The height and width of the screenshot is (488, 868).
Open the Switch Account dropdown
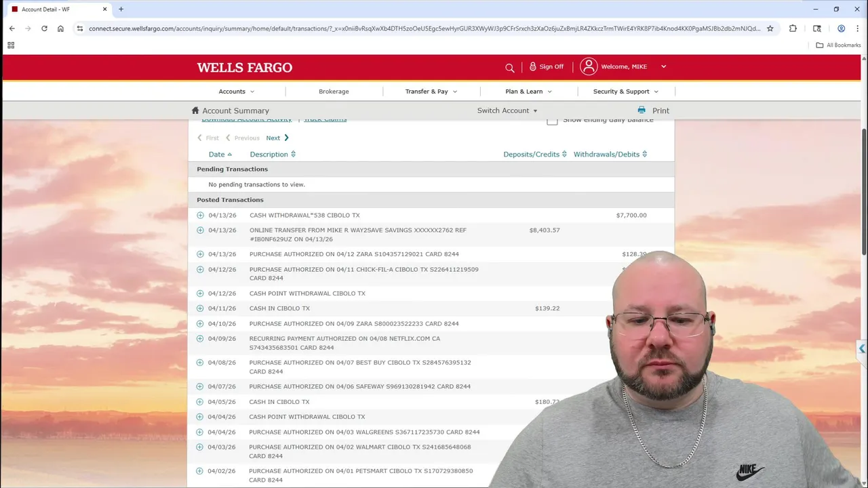[507, 110]
